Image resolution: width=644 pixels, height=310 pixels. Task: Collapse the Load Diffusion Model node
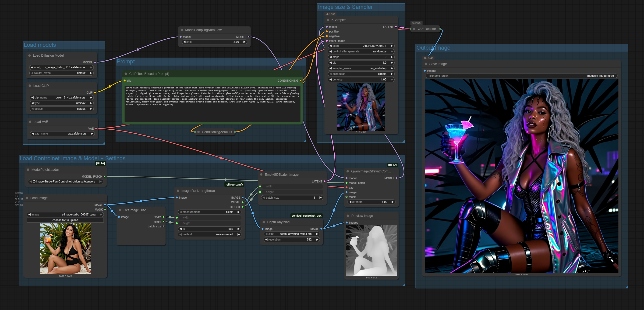29,56
